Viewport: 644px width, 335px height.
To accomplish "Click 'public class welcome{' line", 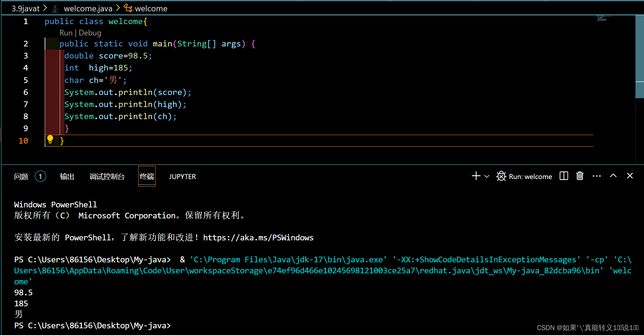I will (x=96, y=22).
